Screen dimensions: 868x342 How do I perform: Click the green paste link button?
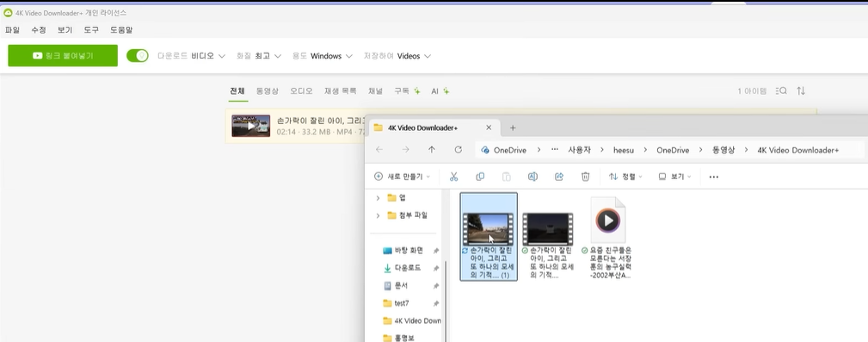(63, 55)
